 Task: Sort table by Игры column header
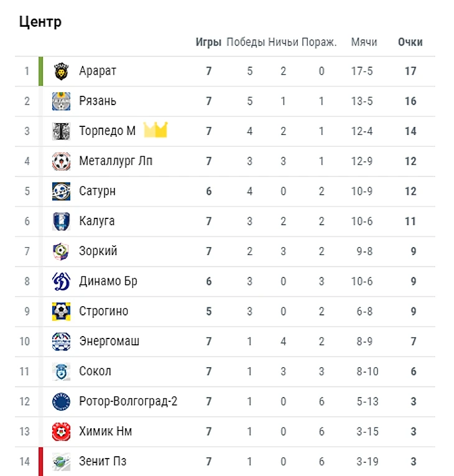pyautogui.click(x=208, y=42)
